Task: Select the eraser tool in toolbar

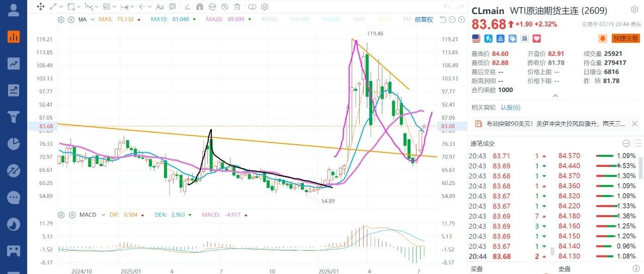Action: [x=187, y=7]
